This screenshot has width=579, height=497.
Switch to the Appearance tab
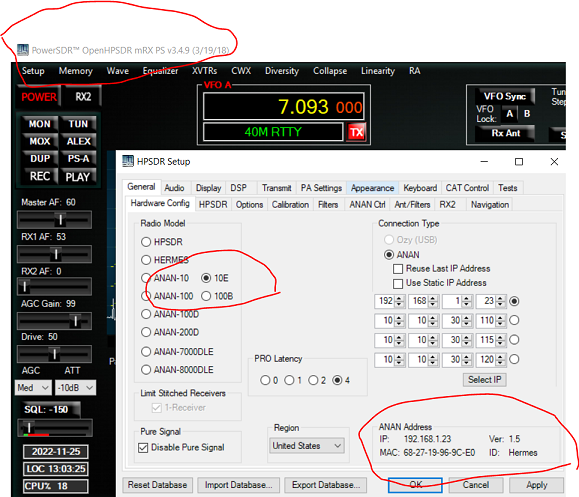point(372,188)
